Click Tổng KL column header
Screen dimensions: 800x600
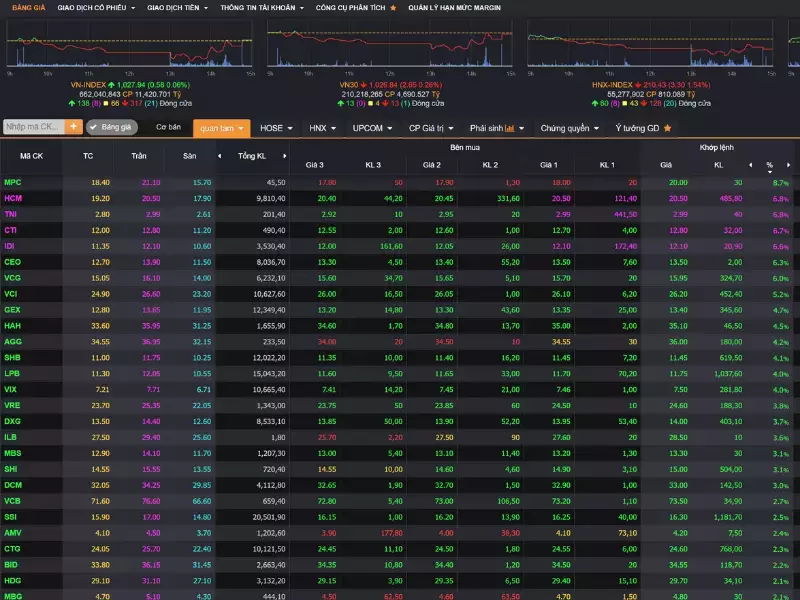pyautogui.click(x=252, y=156)
